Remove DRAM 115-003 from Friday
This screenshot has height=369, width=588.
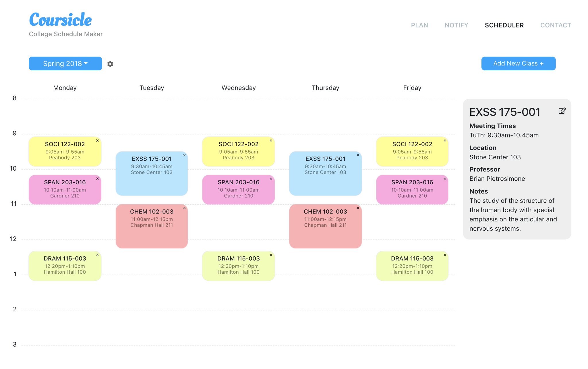coord(445,255)
